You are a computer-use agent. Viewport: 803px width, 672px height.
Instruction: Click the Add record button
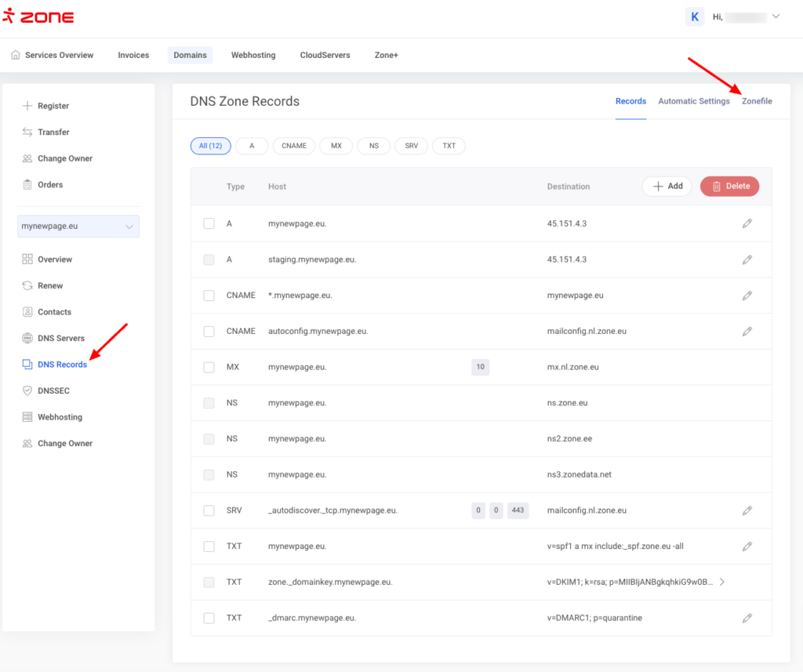667,187
